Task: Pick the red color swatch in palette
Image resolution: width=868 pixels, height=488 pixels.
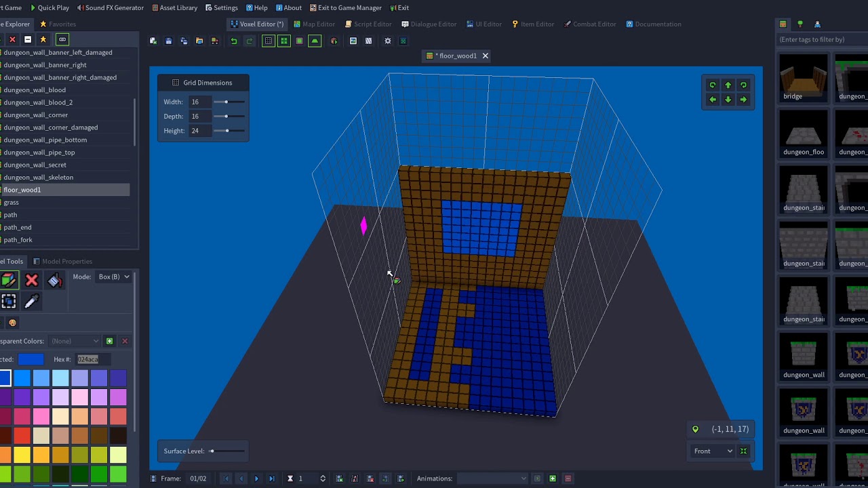Action: [x=22, y=434]
